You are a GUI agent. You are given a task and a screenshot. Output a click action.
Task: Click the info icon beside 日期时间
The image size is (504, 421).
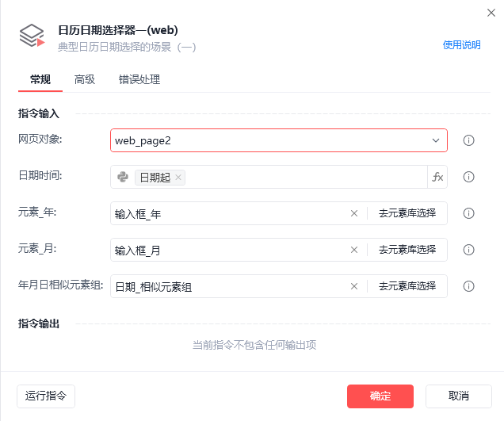point(468,177)
